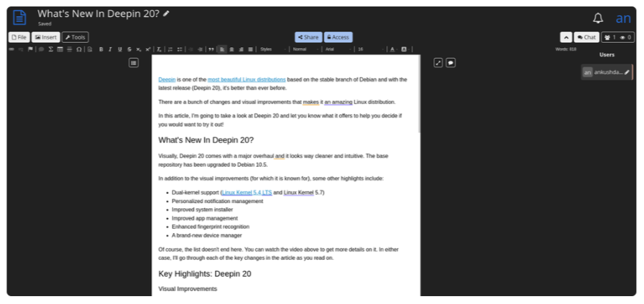The width and height of the screenshot is (644, 304).
Task: Click the 'Personalized notification management' bullet
Action: coord(217,201)
